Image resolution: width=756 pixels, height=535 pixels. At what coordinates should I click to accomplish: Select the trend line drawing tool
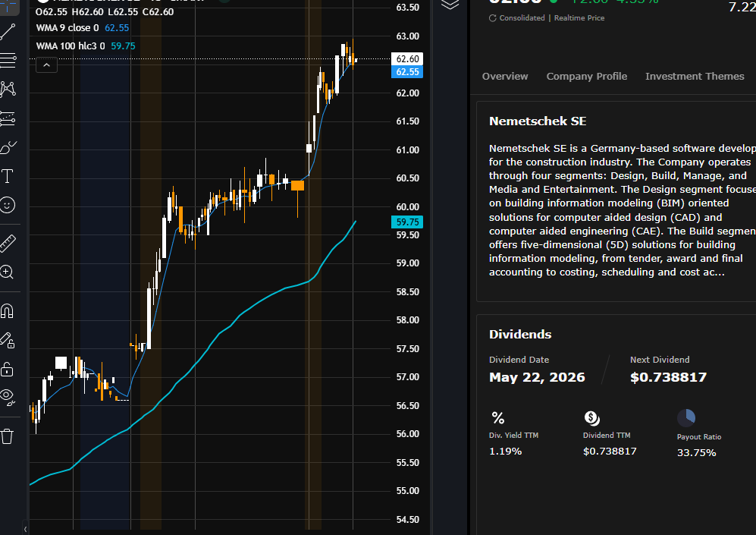8,31
